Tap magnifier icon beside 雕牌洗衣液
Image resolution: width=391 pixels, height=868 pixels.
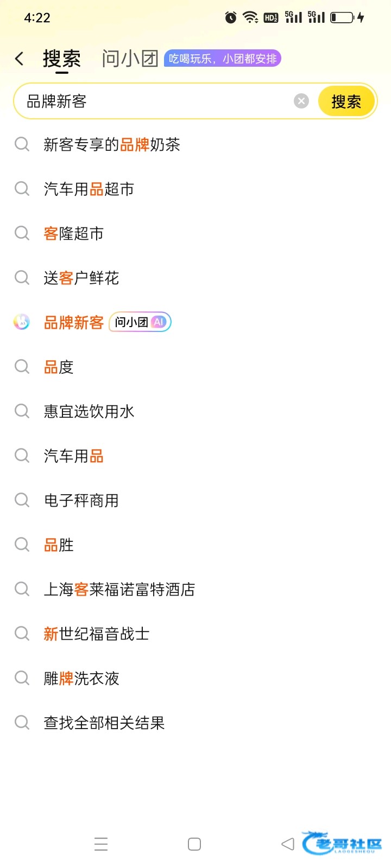click(22, 678)
